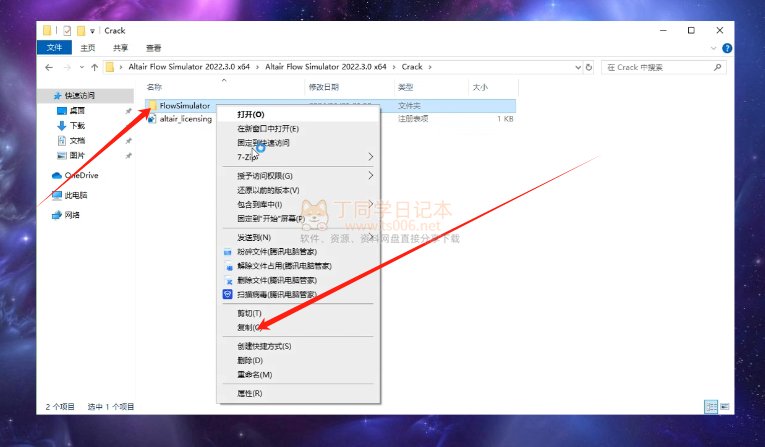
Task: Click the 在 Crack 中搜索 search box
Action: point(664,67)
